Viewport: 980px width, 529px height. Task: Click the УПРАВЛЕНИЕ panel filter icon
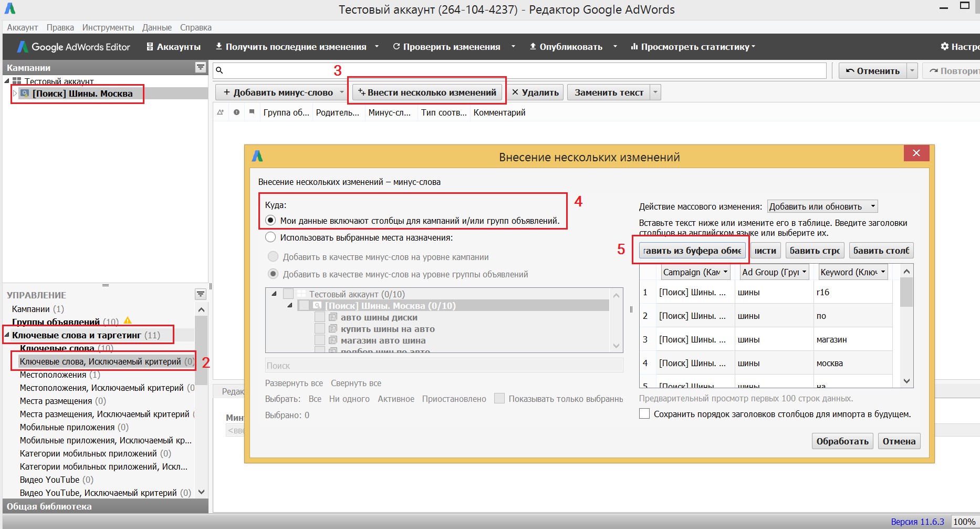coord(200,294)
